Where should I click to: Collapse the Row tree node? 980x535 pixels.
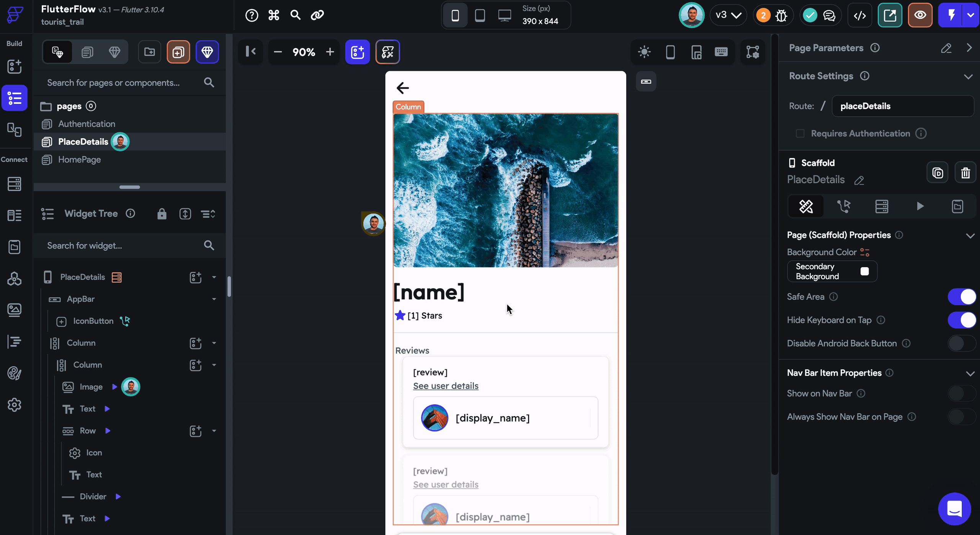(x=214, y=431)
